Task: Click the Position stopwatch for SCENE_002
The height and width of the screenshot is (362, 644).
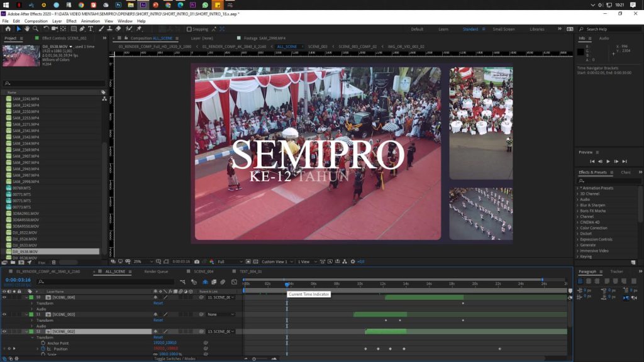Action: pyautogui.click(x=43, y=348)
